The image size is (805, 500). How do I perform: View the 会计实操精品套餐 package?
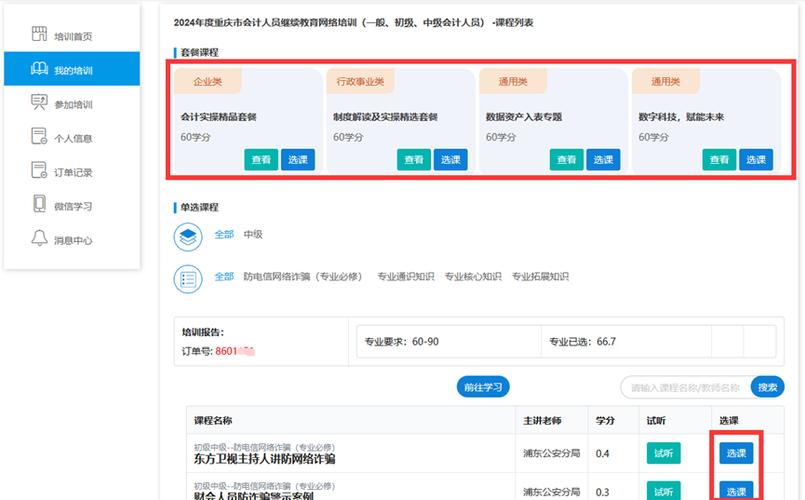coord(261,160)
